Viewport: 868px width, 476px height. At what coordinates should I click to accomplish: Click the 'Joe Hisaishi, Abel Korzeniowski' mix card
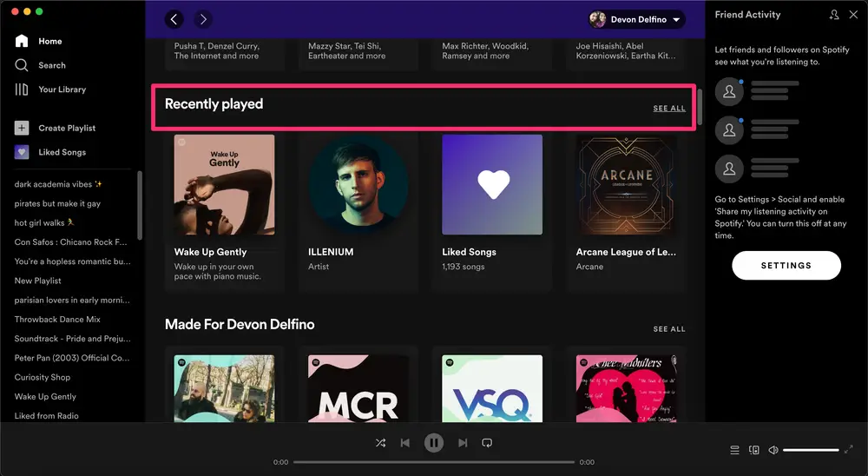click(626, 56)
